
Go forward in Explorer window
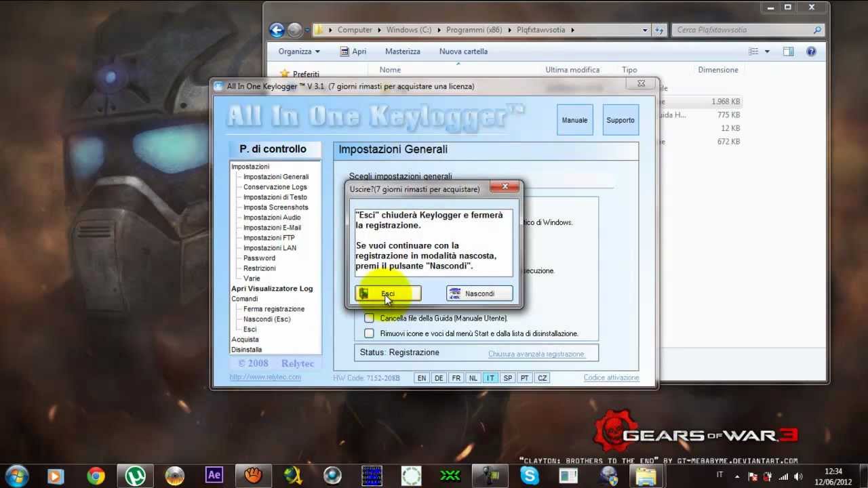(x=294, y=30)
